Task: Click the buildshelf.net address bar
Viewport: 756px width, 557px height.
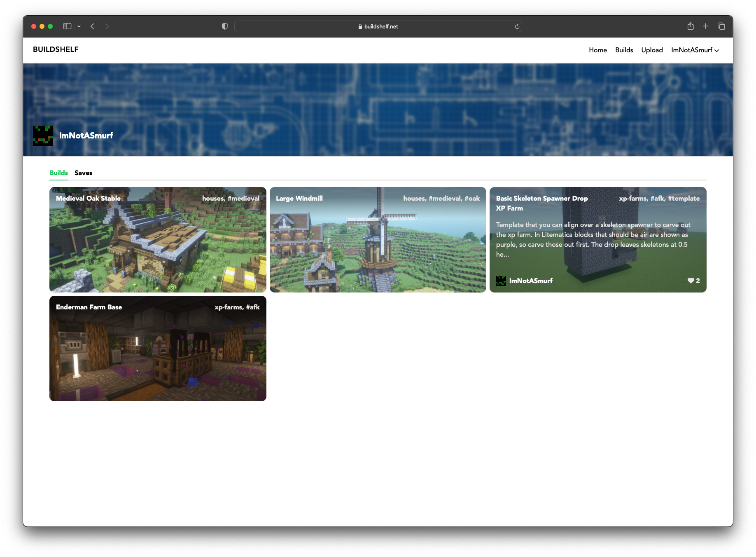Action: [x=378, y=26]
